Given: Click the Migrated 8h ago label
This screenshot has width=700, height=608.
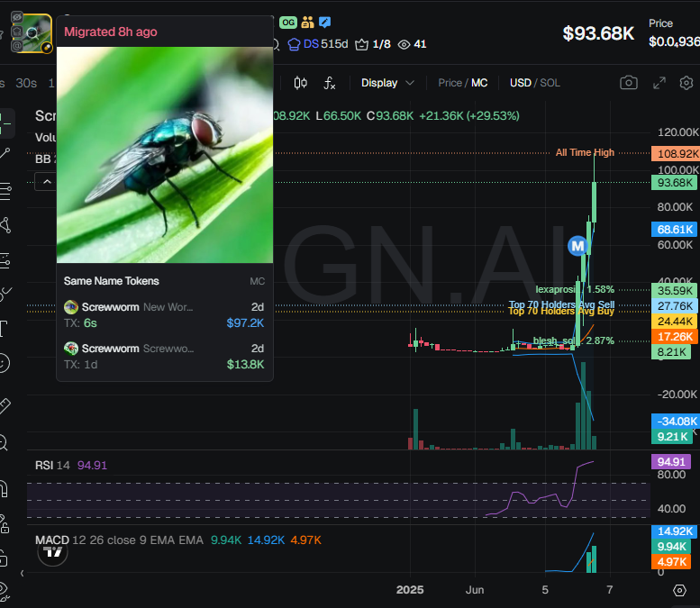Looking at the screenshot, I should (x=111, y=32).
